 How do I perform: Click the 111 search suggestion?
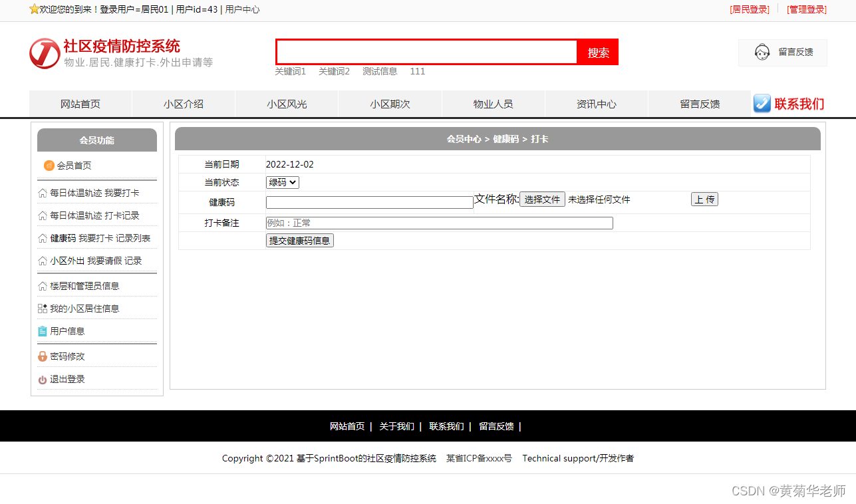tap(417, 71)
